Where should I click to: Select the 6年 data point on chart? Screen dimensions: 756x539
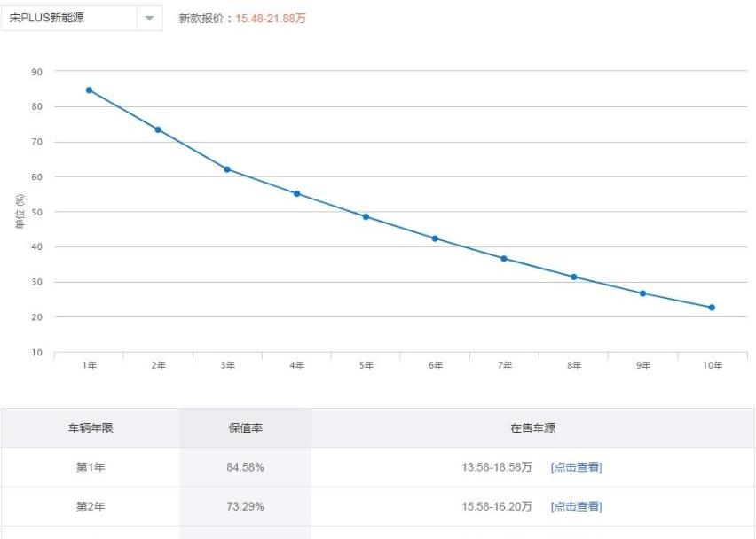(435, 238)
